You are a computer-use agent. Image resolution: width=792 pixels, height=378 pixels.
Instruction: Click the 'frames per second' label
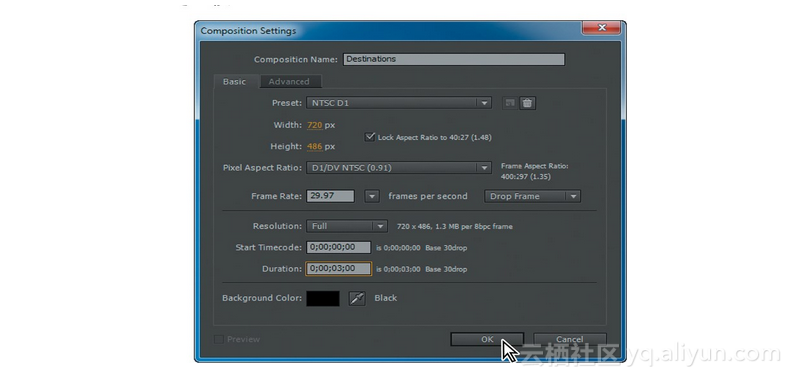428,196
